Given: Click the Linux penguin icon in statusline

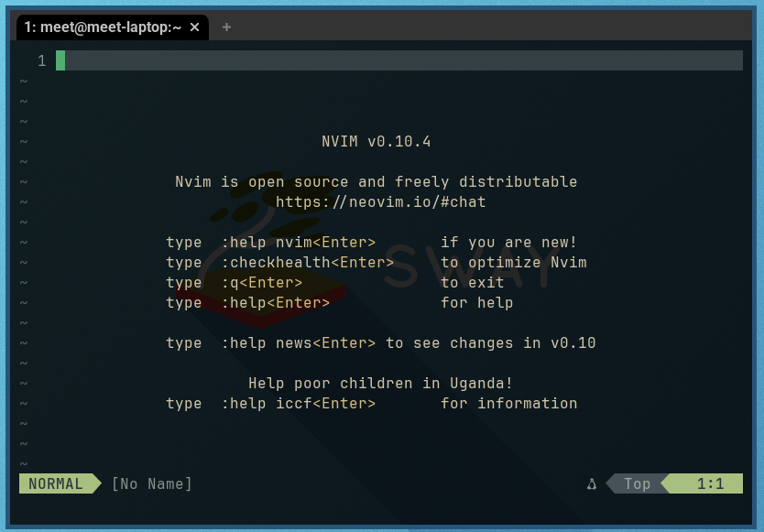Looking at the screenshot, I should pyautogui.click(x=592, y=483).
